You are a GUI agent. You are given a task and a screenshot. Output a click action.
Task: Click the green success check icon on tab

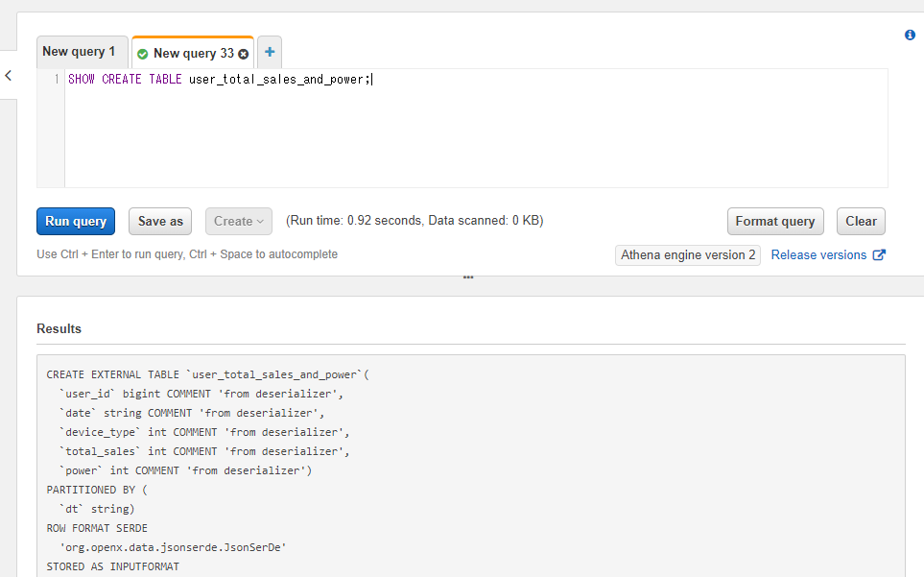143,54
